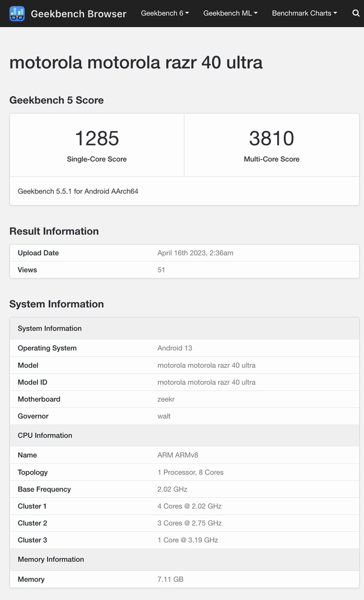Click the Base Frequency label
The width and height of the screenshot is (364, 600).
click(x=44, y=489)
